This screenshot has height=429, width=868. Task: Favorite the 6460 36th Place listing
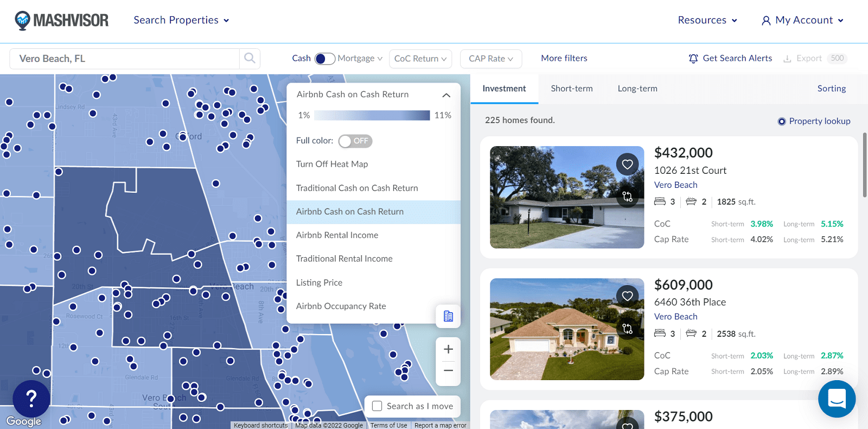click(627, 296)
